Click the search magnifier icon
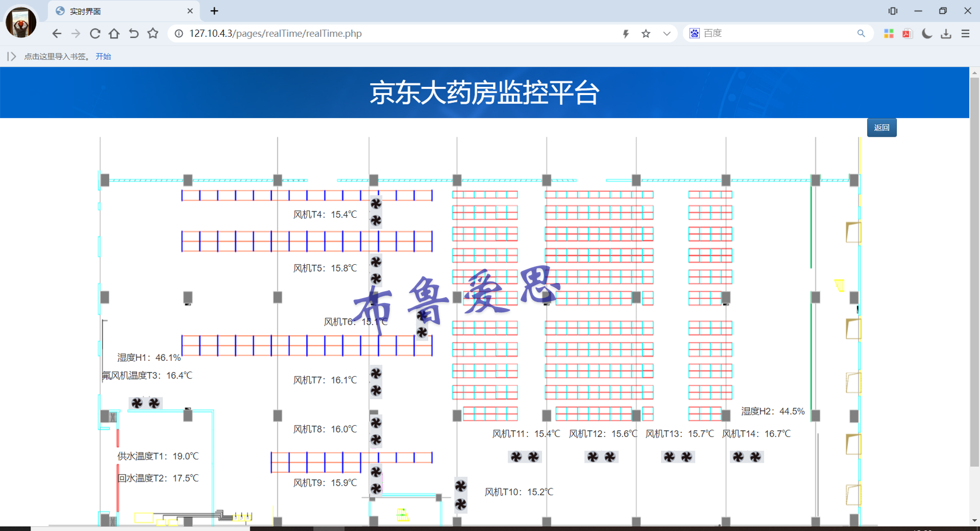The width and height of the screenshot is (980, 531). (861, 33)
